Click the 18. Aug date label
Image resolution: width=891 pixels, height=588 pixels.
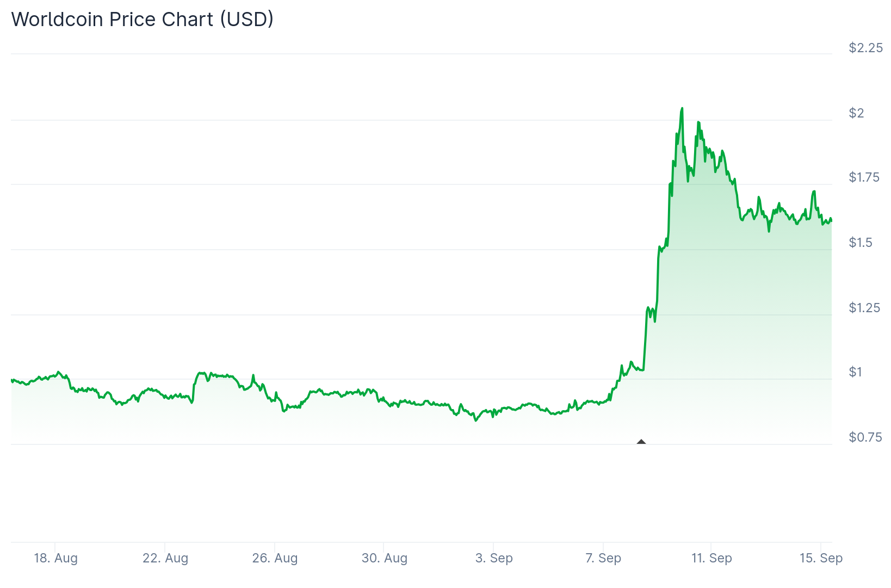point(55,558)
